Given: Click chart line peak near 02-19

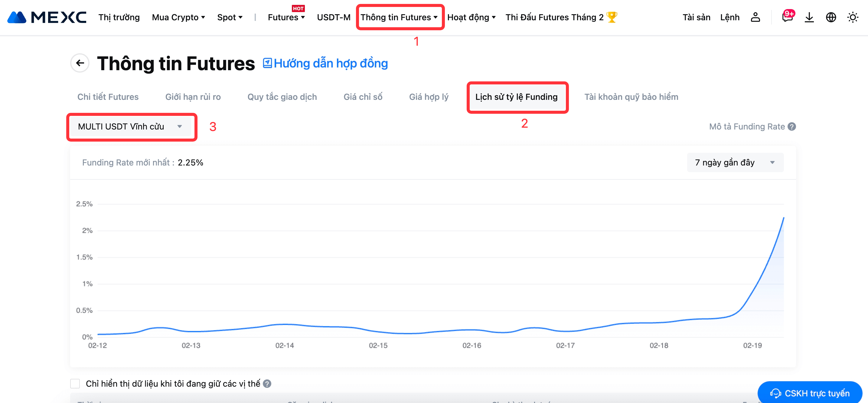Looking at the screenshot, I should click(783, 218).
